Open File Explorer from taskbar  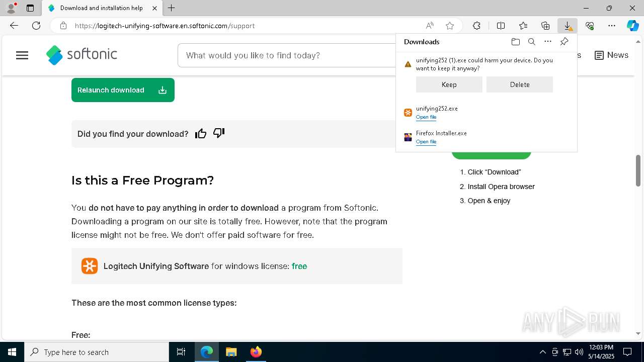[x=231, y=352]
